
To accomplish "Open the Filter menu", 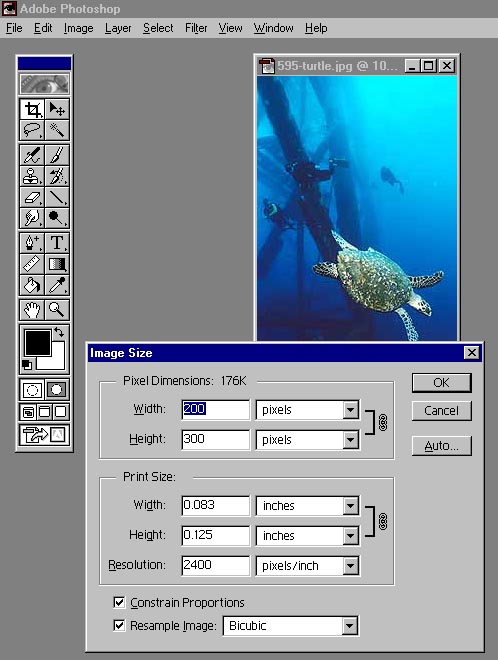I will [196, 28].
